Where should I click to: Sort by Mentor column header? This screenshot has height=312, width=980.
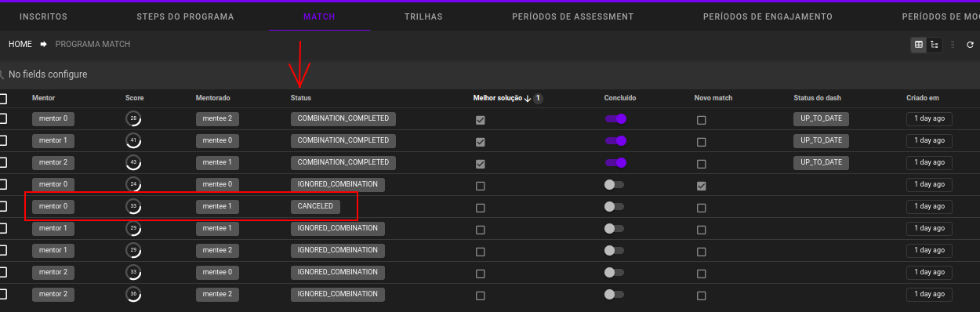pos(44,98)
